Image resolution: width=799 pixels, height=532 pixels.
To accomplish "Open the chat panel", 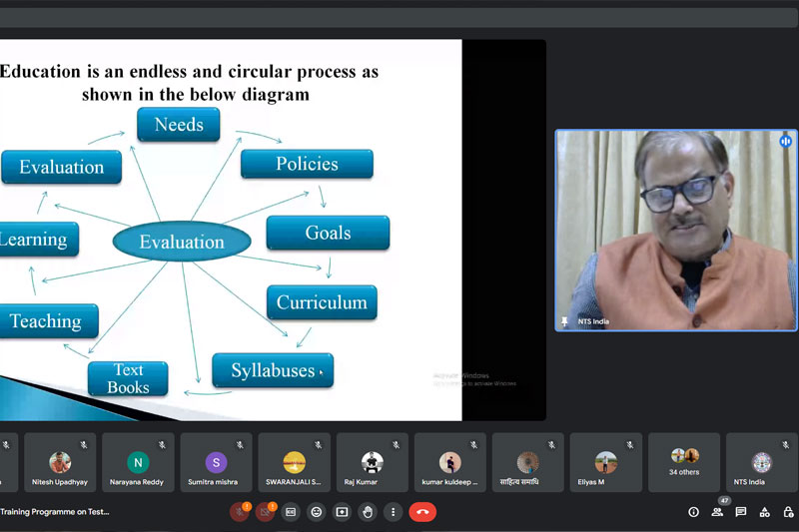I will click(741, 512).
